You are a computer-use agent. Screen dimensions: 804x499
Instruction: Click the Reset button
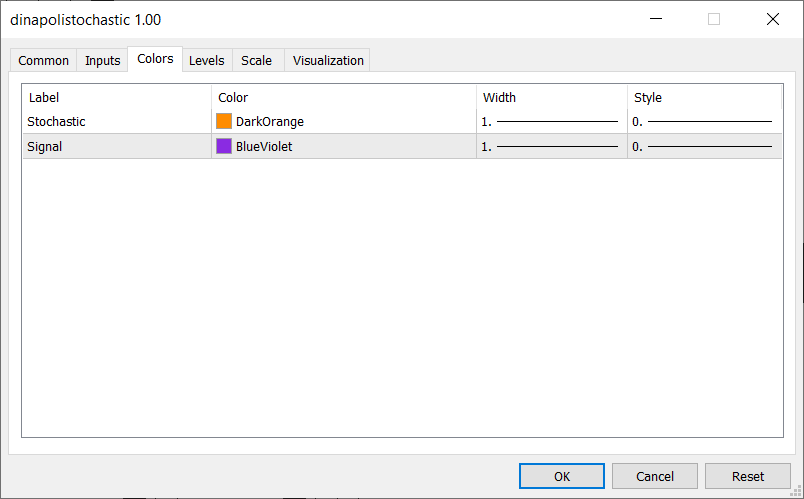click(748, 476)
